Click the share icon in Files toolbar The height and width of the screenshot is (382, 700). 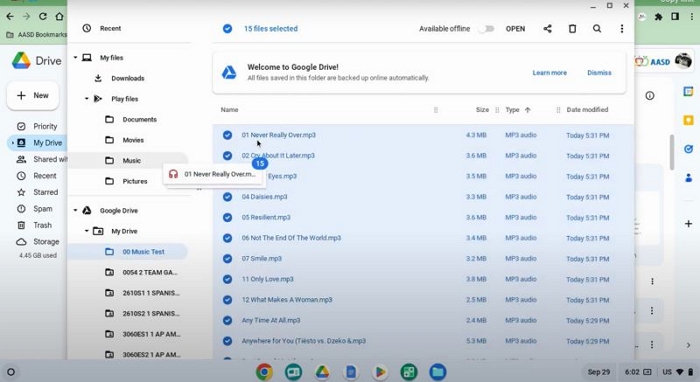[x=547, y=29]
